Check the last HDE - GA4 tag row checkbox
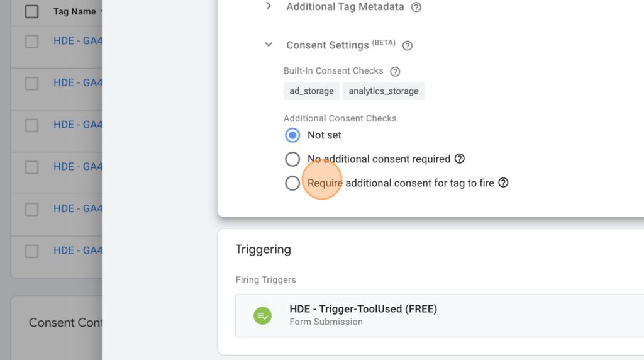 pos(31,251)
